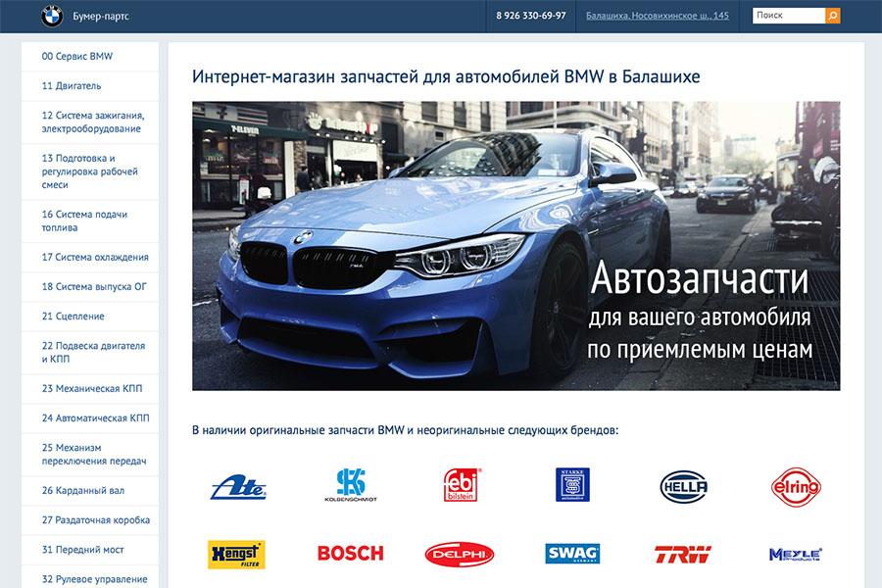
Task: Select the Kolbenschmidt brand logo
Action: (350, 485)
